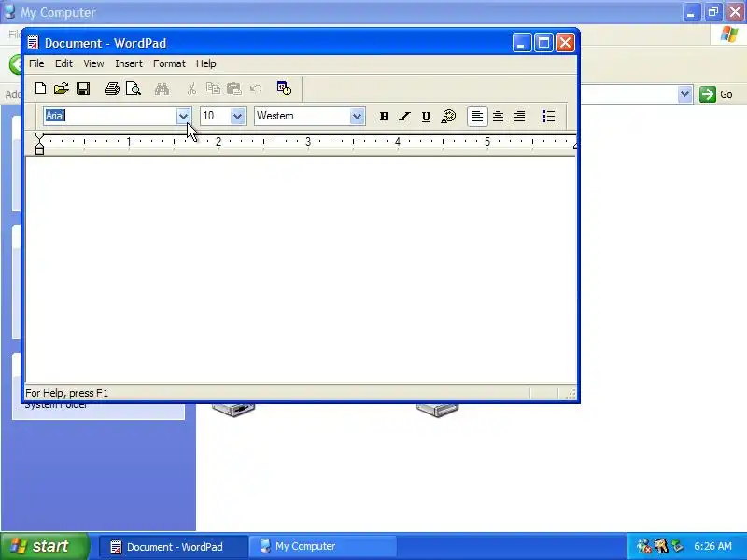
Task: Maximize the WordPad window
Action: coord(543,43)
